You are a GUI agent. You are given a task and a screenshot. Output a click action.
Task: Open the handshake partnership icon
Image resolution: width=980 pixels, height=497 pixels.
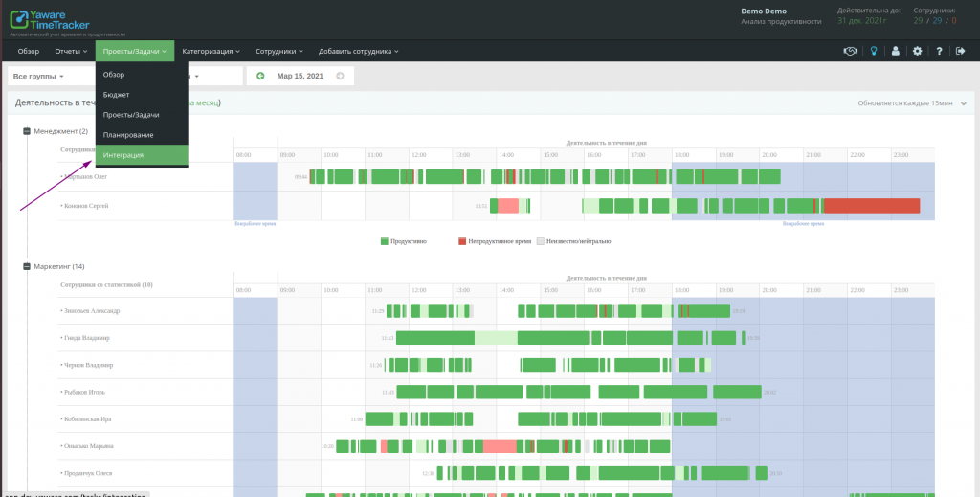(850, 52)
